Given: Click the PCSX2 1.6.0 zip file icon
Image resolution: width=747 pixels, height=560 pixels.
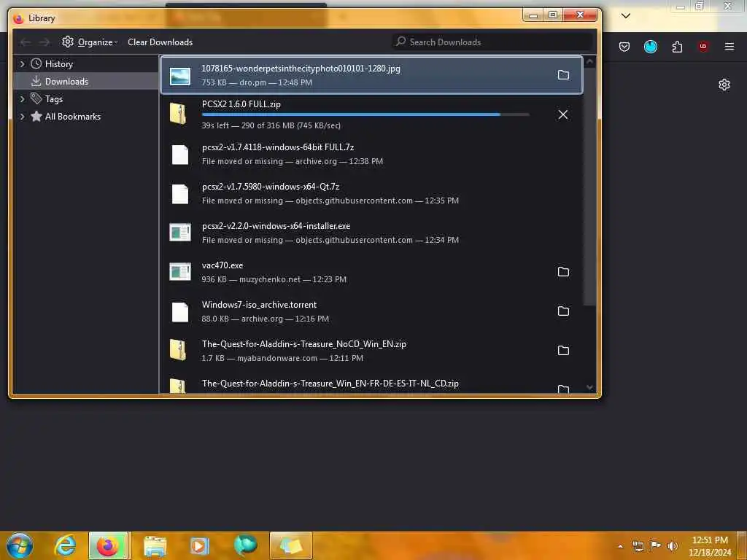Looking at the screenshot, I should pos(178,114).
